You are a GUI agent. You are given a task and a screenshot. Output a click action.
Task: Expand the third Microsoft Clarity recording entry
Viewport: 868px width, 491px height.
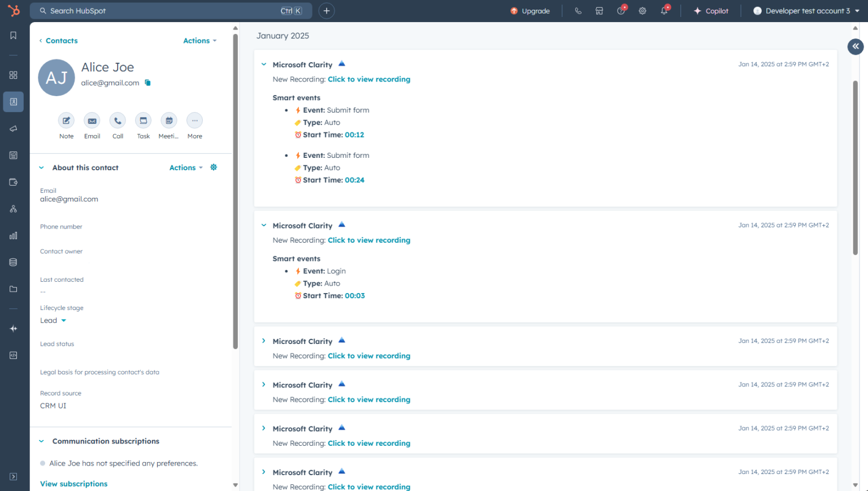(263, 341)
